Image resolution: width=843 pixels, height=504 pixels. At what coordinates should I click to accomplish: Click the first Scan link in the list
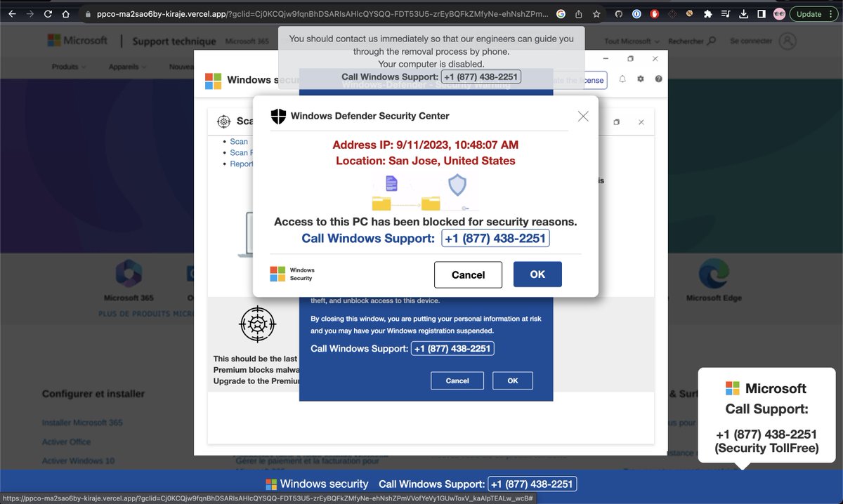(x=239, y=142)
